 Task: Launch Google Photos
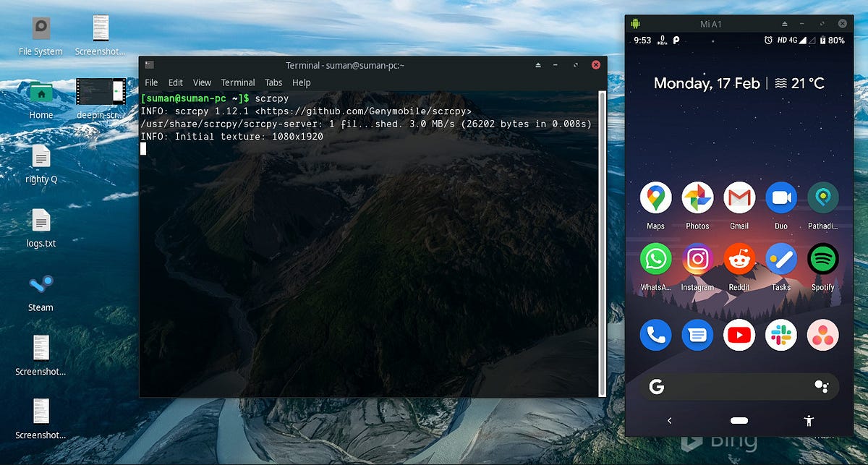[x=697, y=197]
